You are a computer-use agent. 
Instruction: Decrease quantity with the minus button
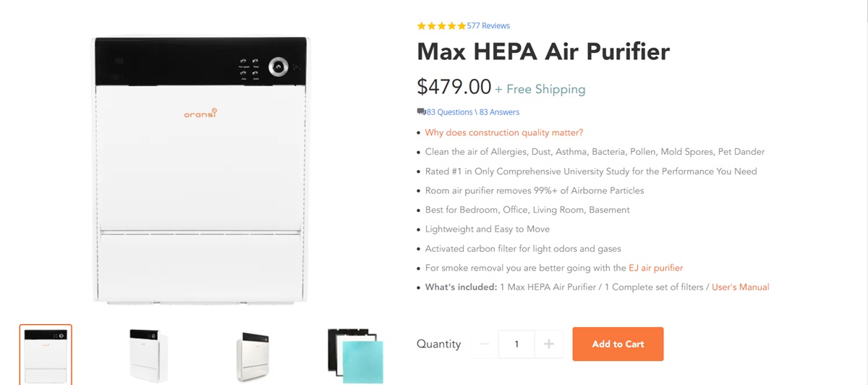[x=485, y=344]
